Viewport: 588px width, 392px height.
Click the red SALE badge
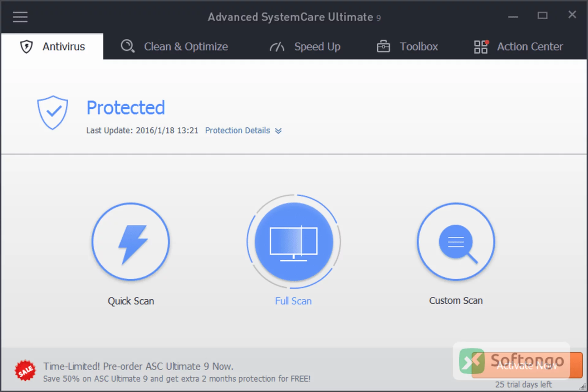pos(25,370)
